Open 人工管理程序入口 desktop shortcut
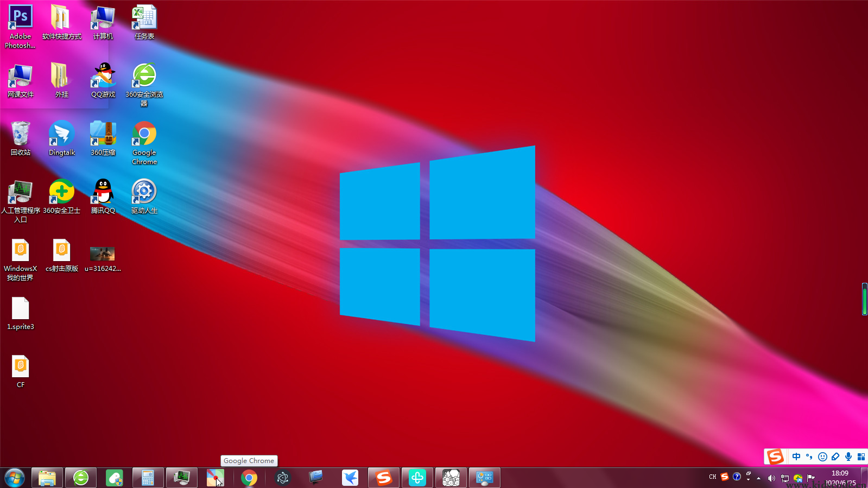 pyautogui.click(x=20, y=201)
